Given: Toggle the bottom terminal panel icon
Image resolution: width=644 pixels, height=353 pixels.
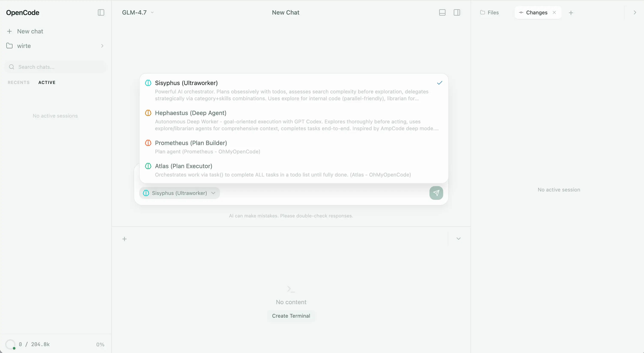Looking at the screenshot, I should click(442, 12).
